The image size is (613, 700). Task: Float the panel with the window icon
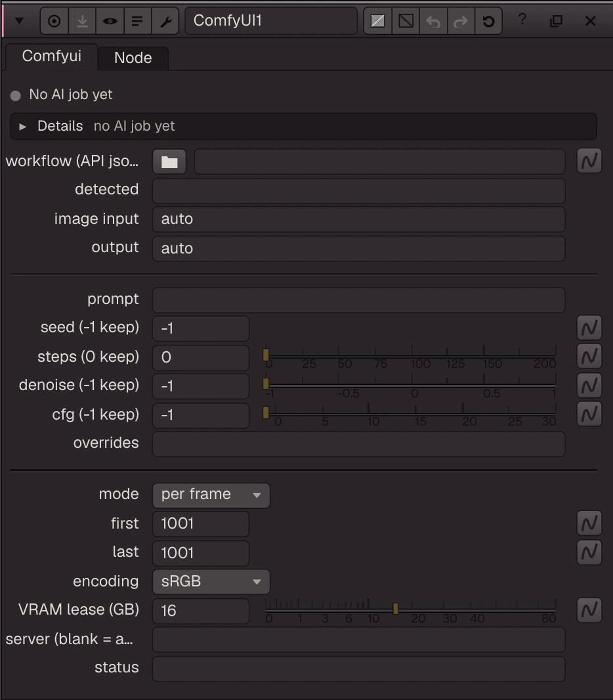(556, 21)
